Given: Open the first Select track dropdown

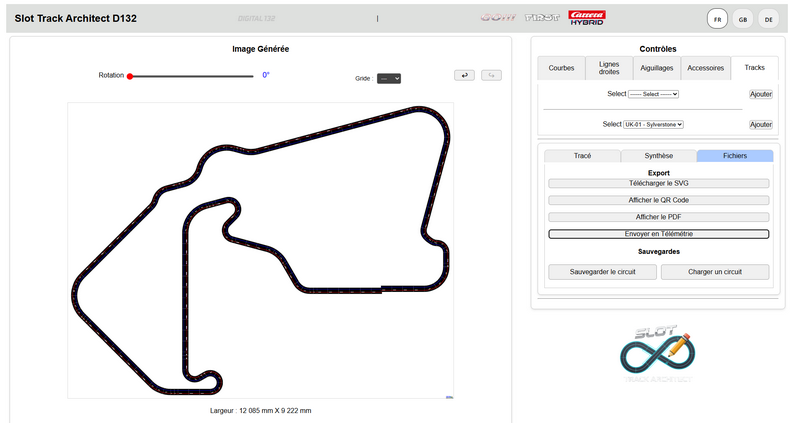Looking at the screenshot, I should click(x=653, y=94).
